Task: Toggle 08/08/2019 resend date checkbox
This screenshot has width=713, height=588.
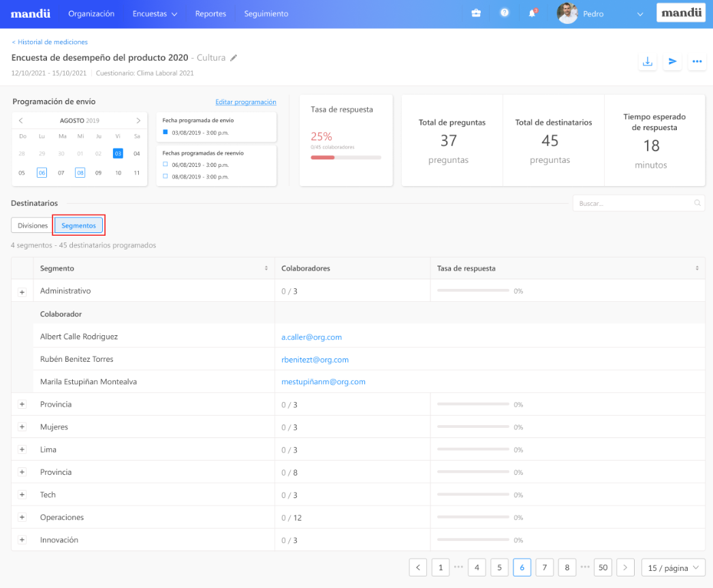Action: tap(165, 176)
